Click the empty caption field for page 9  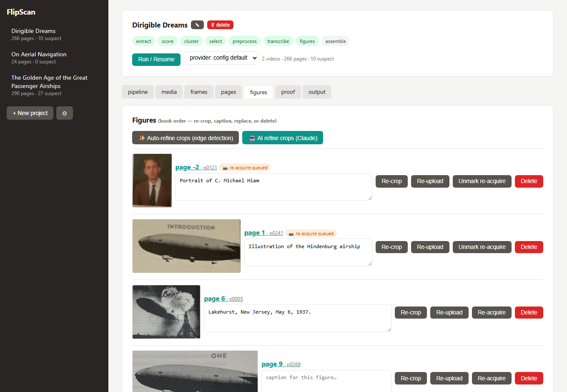point(326,381)
